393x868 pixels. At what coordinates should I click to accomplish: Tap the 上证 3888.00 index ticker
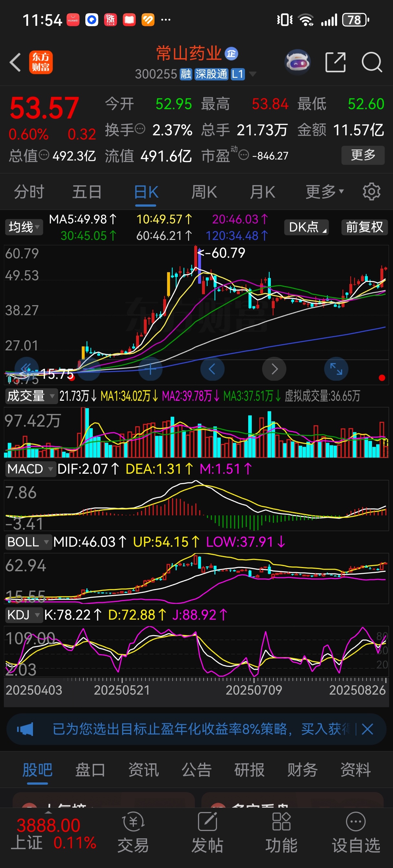[x=54, y=834]
